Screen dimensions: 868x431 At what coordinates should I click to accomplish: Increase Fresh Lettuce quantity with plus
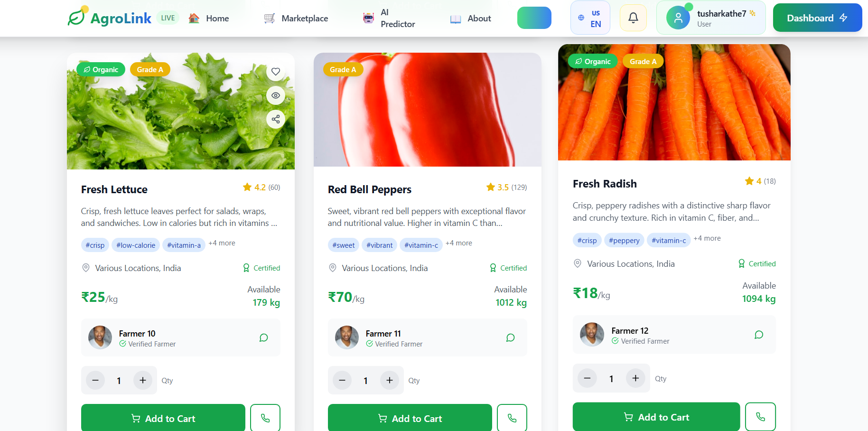pyautogui.click(x=143, y=380)
